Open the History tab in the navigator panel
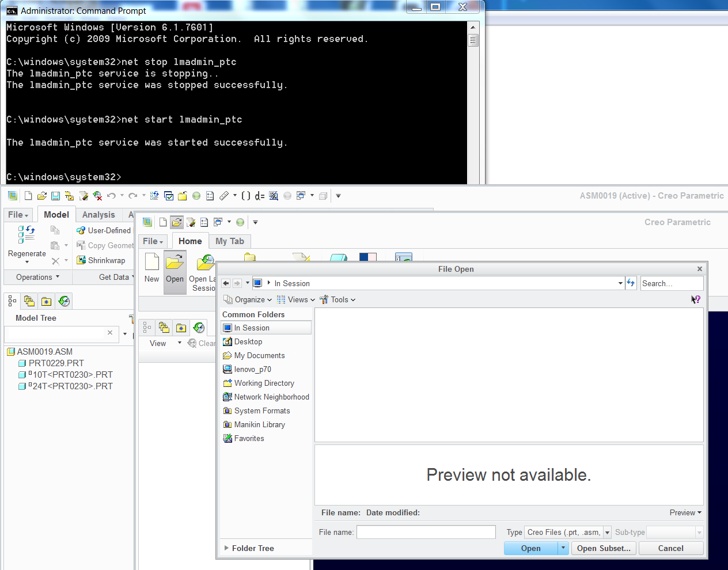 [65, 301]
